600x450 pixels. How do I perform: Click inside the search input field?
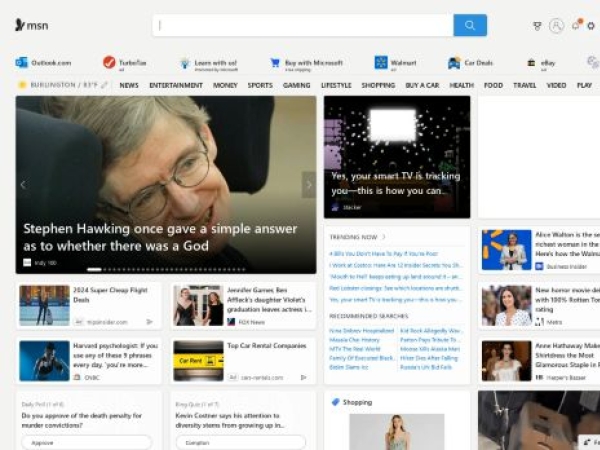(x=303, y=25)
